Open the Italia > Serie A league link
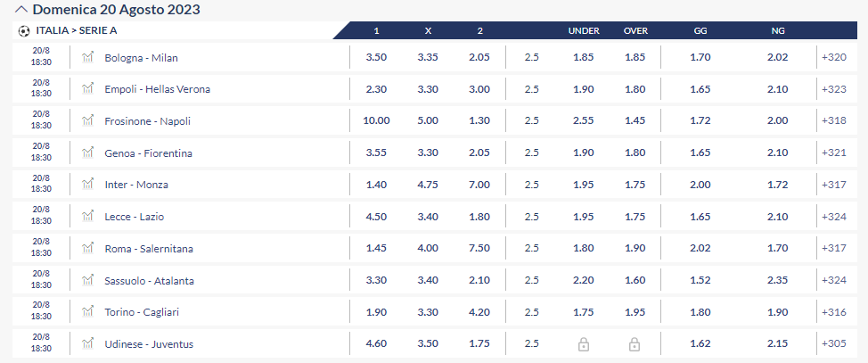 tap(77, 31)
